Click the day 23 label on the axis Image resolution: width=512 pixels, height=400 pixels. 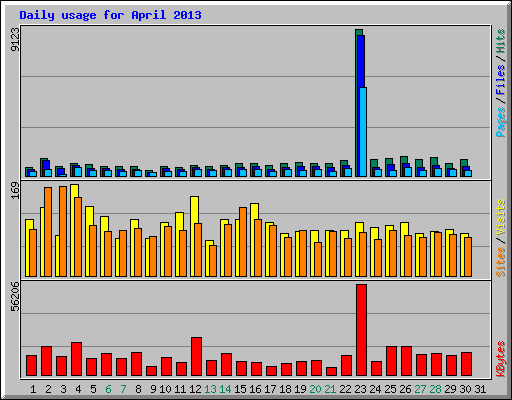pyautogui.click(x=360, y=389)
